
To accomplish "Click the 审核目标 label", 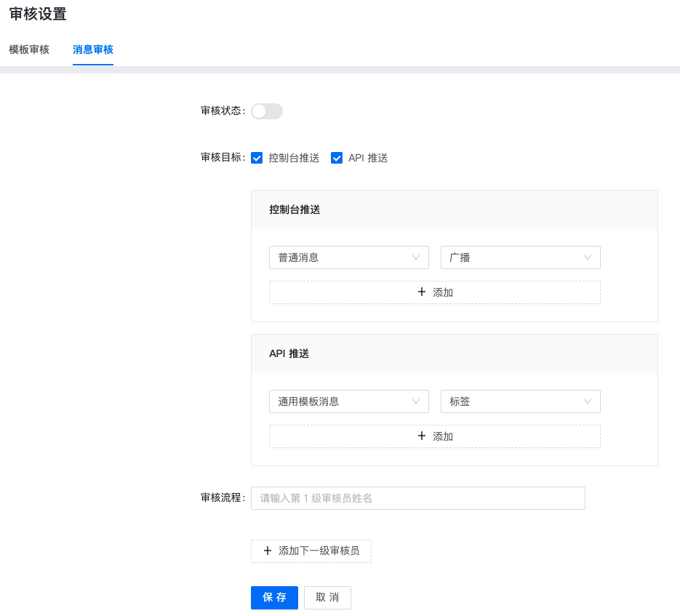I will pyautogui.click(x=223, y=158).
